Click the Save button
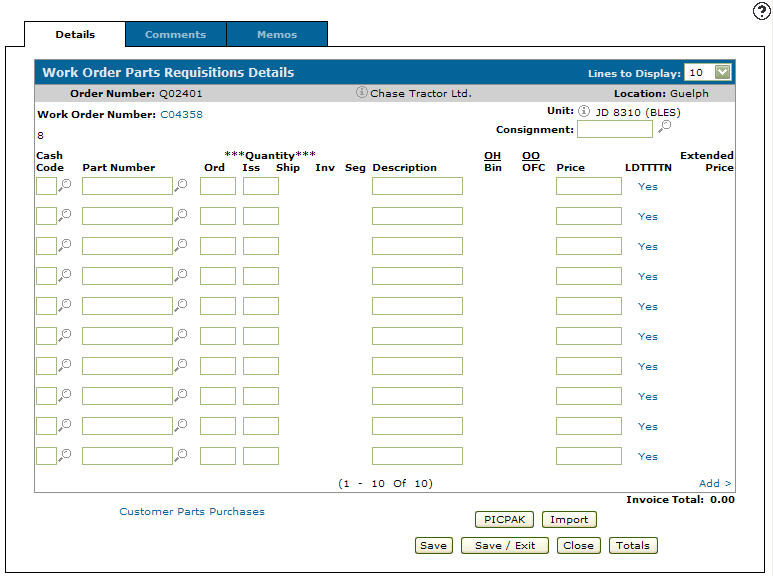 (x=433, y=545)
